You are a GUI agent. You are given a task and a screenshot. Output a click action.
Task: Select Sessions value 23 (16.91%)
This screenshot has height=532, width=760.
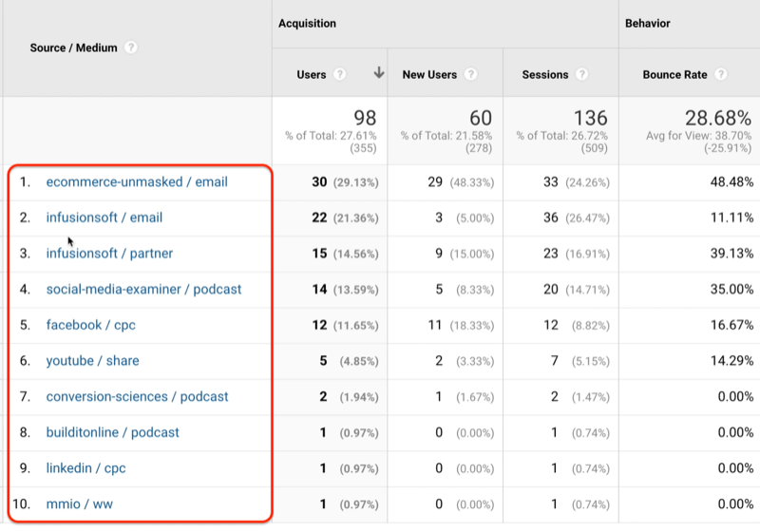577,254
